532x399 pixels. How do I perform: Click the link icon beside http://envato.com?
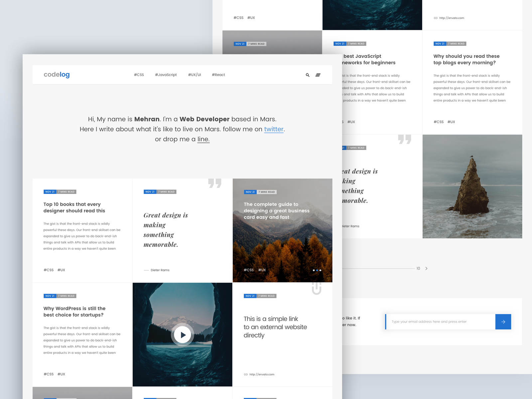pyautogui.click(x=246, y=374)
